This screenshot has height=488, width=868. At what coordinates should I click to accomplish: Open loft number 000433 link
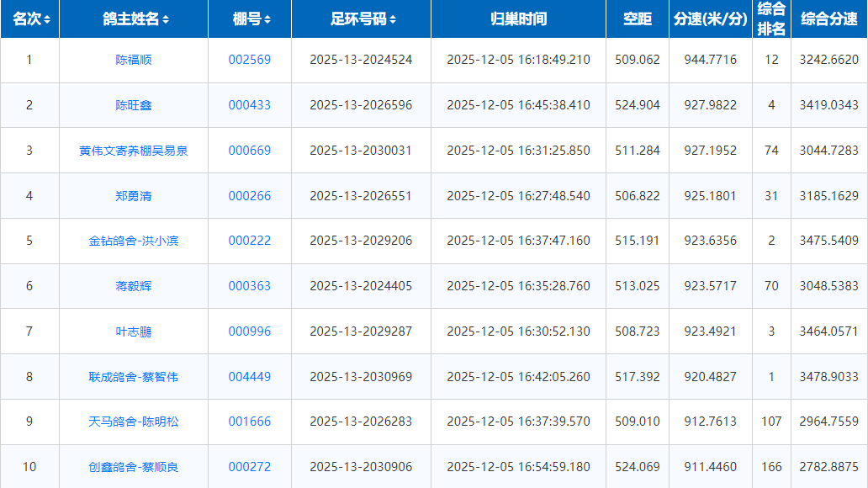point(250,105)
